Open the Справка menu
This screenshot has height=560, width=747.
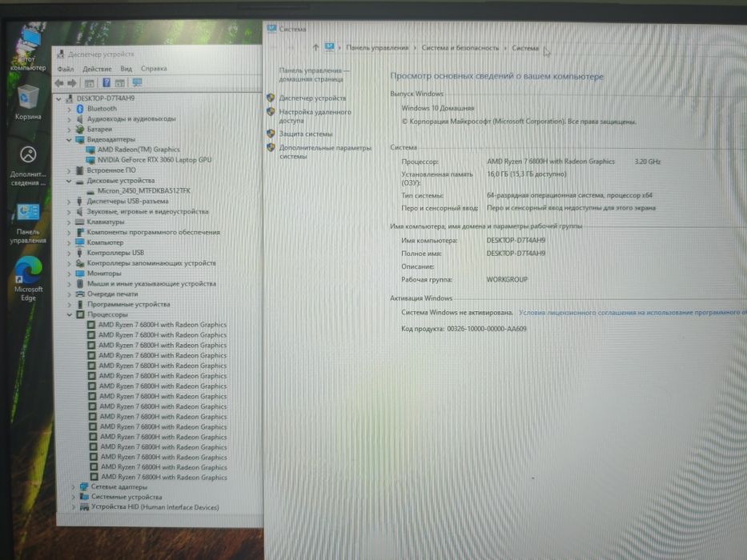154,68
